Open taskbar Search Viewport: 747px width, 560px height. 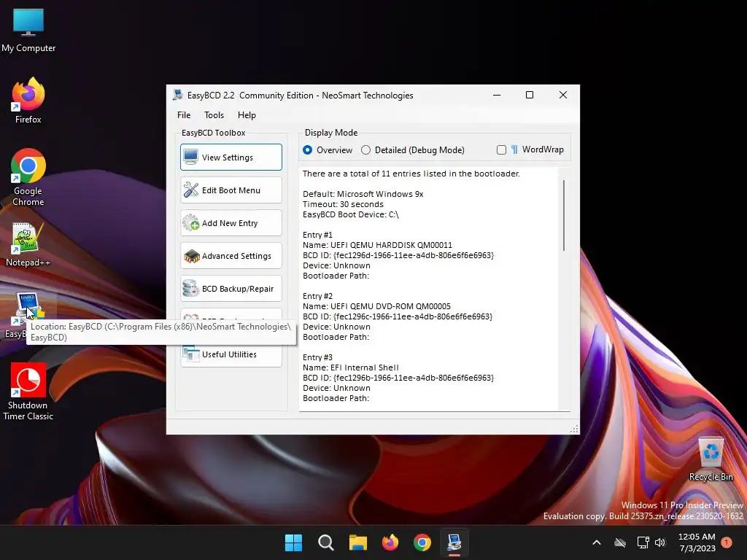pyautogui.click(x=326, y=542)
